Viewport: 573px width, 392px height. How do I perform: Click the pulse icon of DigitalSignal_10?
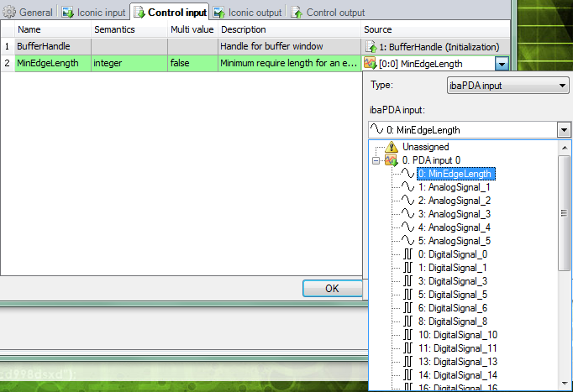tap(407, 335)
